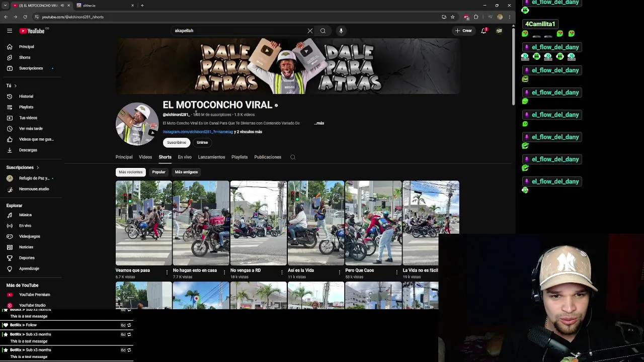Open Videojuegos under Explorar
Viewport: 644px width, 362px height.
click(30, 236)
